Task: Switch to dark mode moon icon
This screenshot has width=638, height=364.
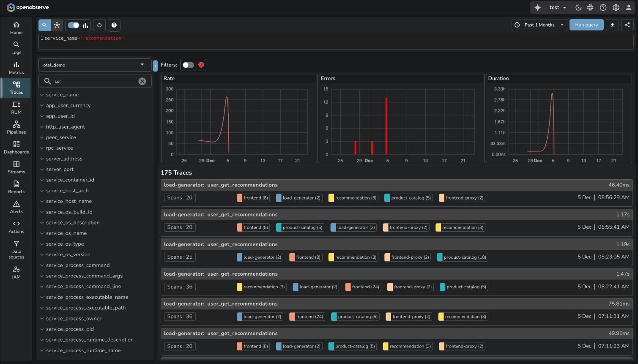Action: [x=578, y=8]
